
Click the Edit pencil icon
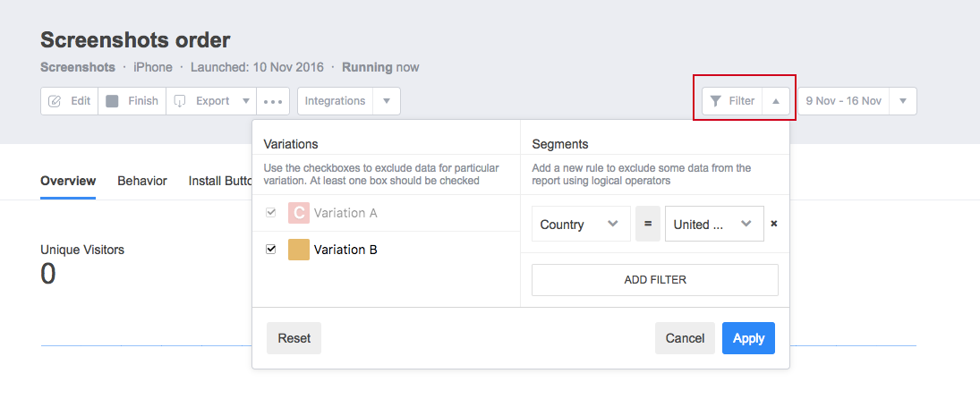pos(55,101)
